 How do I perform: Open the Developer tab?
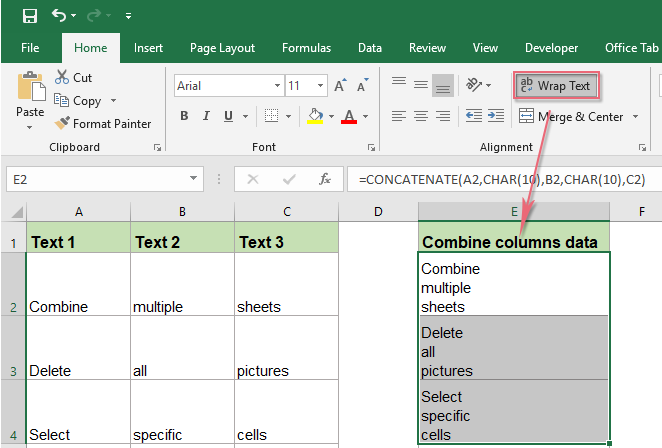551,48
